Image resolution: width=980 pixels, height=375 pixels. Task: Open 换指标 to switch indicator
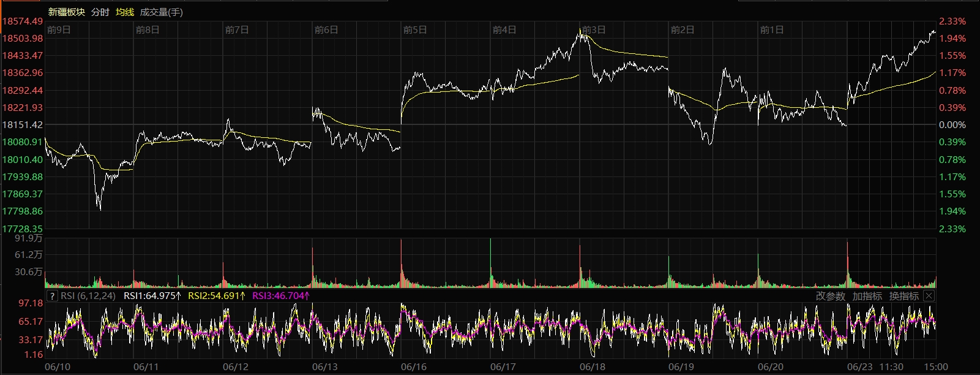coord(904,296)
